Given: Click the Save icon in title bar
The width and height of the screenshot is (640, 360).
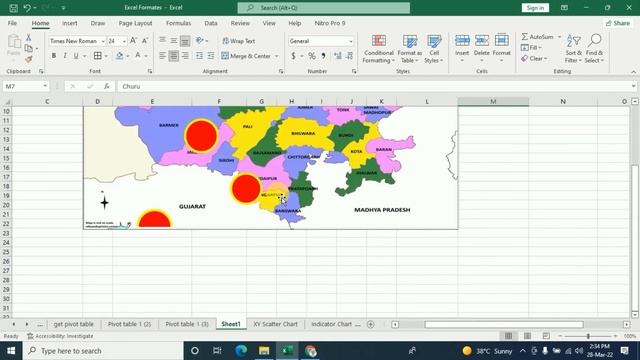Looking at the screenshot, I should [13, 8].
